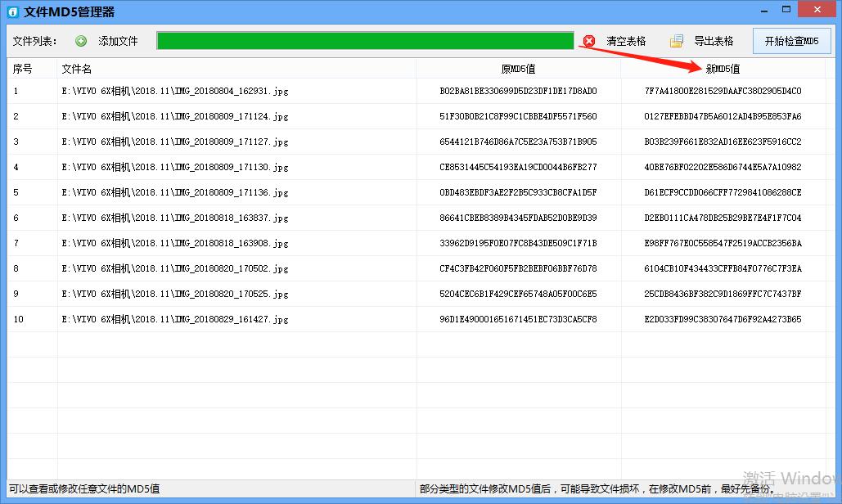Click the 清空表格 text label
842x504 pixels.
pos(626,41)
